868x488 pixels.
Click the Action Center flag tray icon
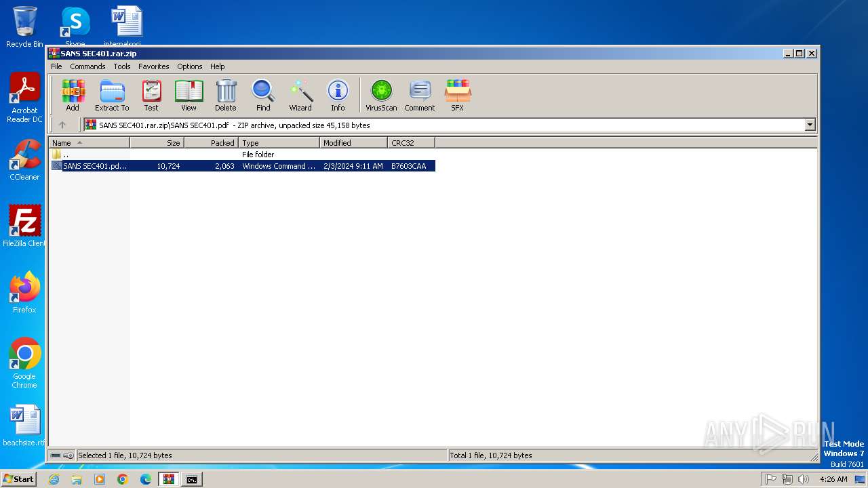point(771,479)
